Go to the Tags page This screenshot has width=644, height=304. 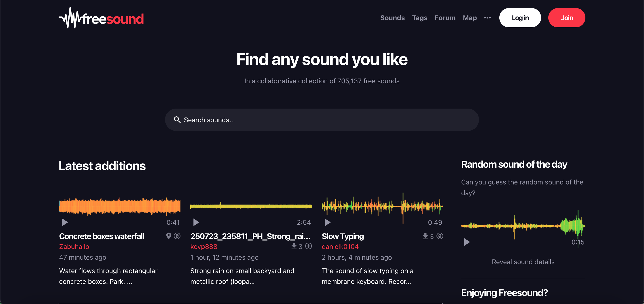[419, 18]
